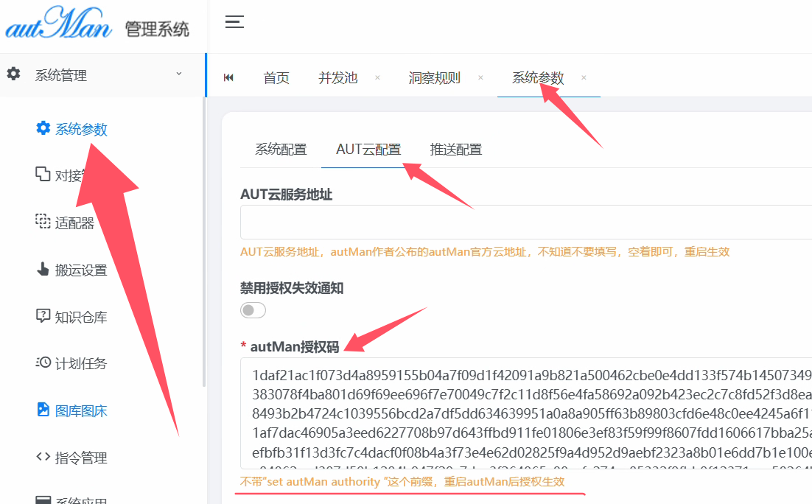The image size is (812, 504).
Task: Select the 系统参数 gear icon in the sidebar
Action: [x=43, y=128]
